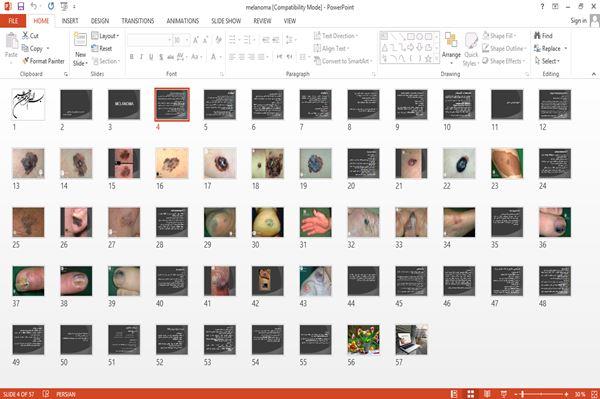This screenshot has width=600, height=399.
Task: Switch to Reading View icon in status bar
Action: [x=487, y=394]
